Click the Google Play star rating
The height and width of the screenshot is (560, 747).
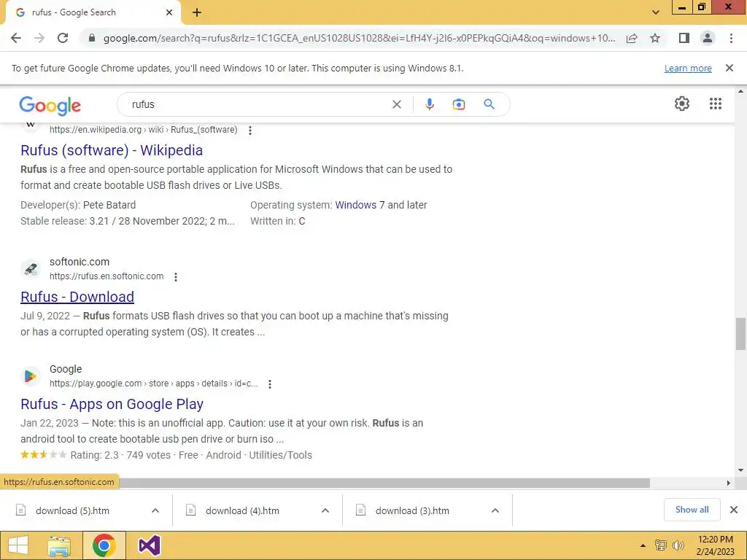point(43,455)
